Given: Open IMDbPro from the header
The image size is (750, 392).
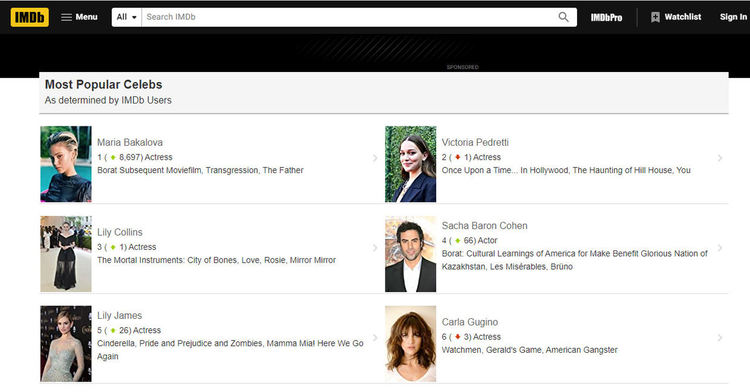Looking at the screenshot, I should point(606,17).
